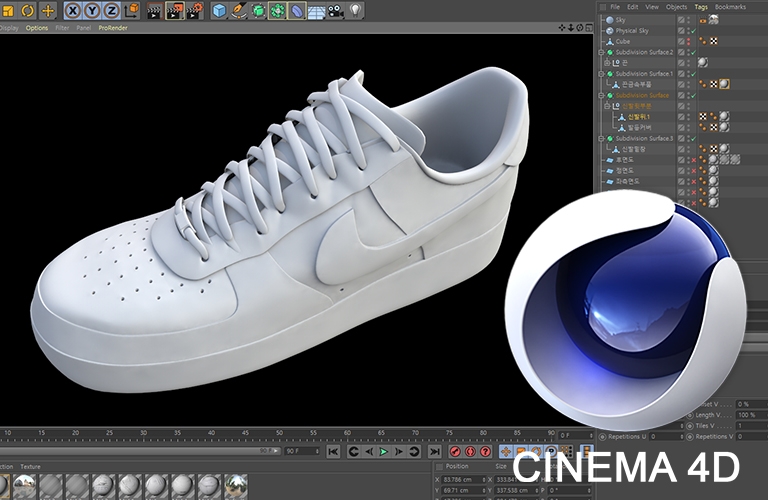Select the Rotate tool in top toolbar
Image resolution: width=768 pixels, height=500 pixels.
[x=28, y=11]
